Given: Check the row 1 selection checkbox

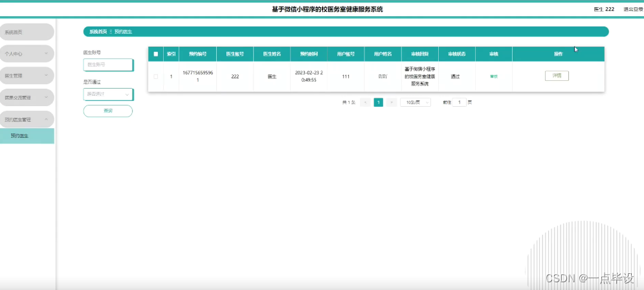Looking at the screenshot, I should coord(156,76).
